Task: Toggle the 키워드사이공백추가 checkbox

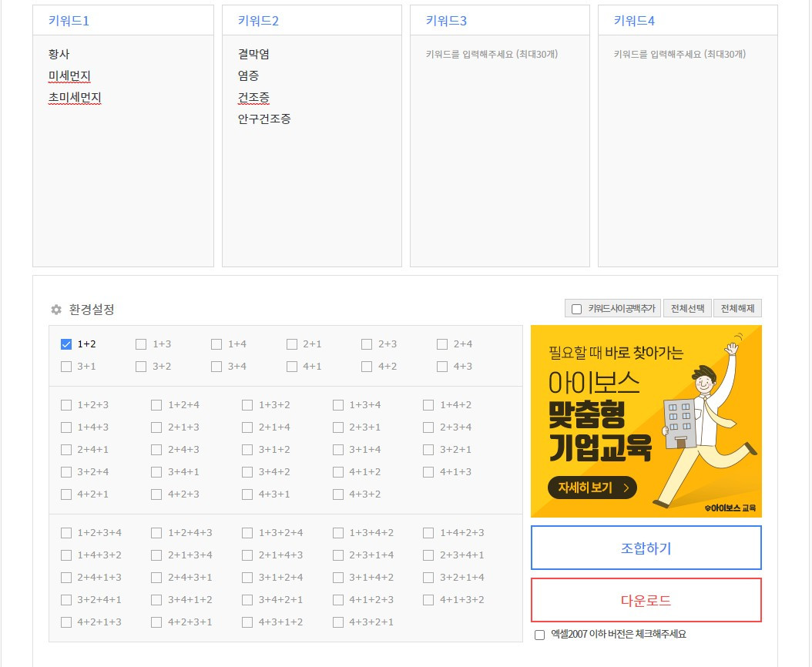Action: [576, 309]
